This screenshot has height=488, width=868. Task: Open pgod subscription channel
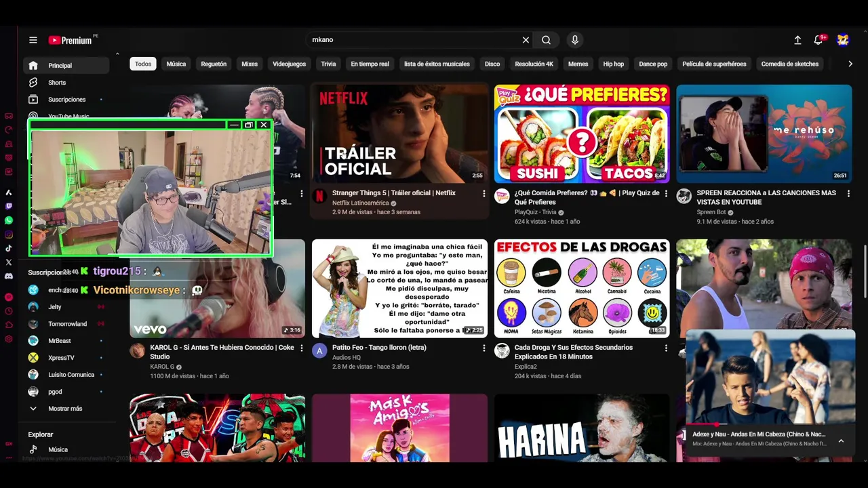click(66, 392)
